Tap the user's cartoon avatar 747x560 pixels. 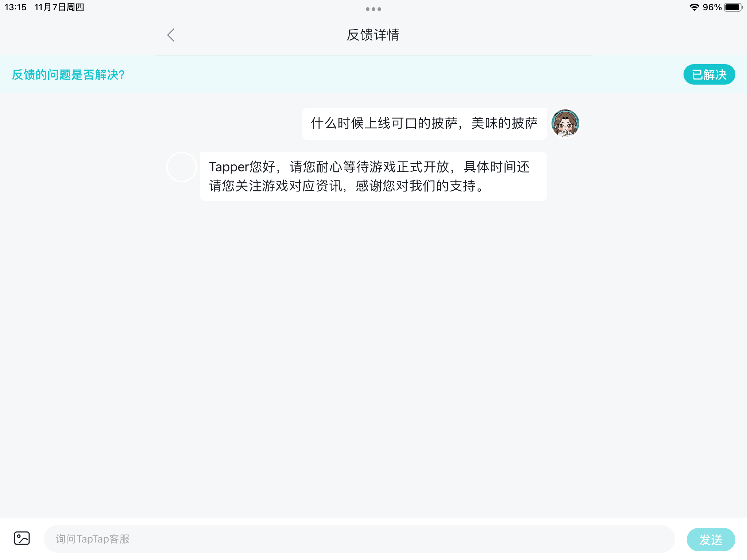click(x=565, y=123)
